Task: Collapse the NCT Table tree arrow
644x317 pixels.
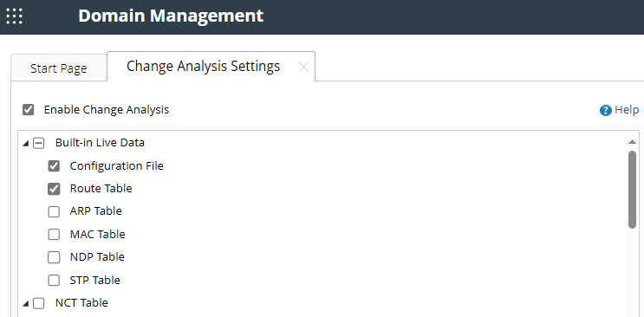Action: pyautogui.click(x=25, y=304)
